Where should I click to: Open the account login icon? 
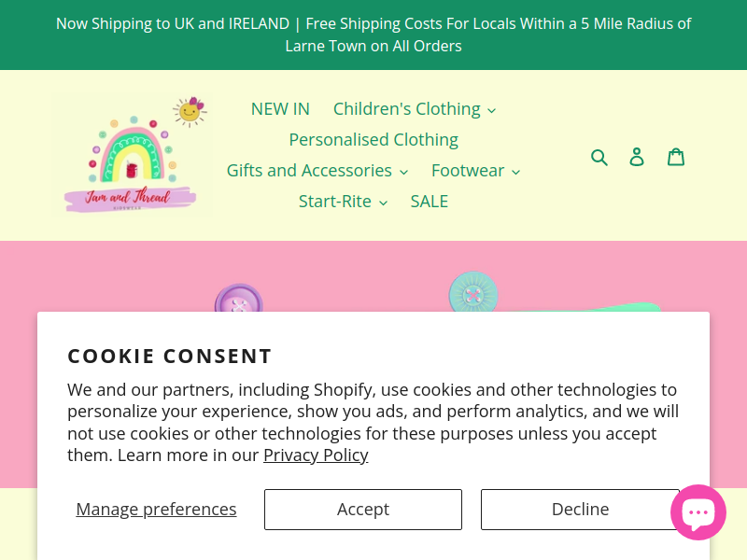637,157
